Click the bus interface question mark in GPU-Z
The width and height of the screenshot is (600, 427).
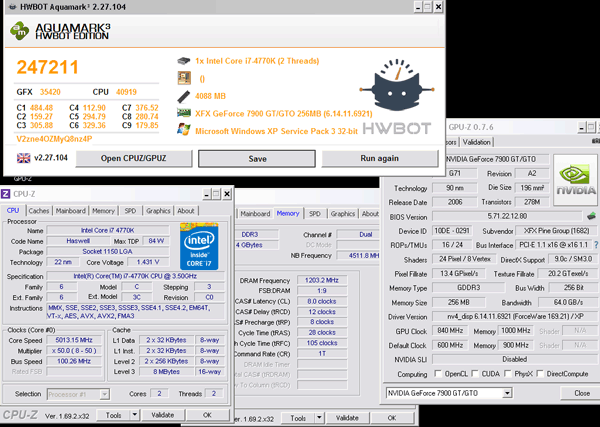pos(596,244)
